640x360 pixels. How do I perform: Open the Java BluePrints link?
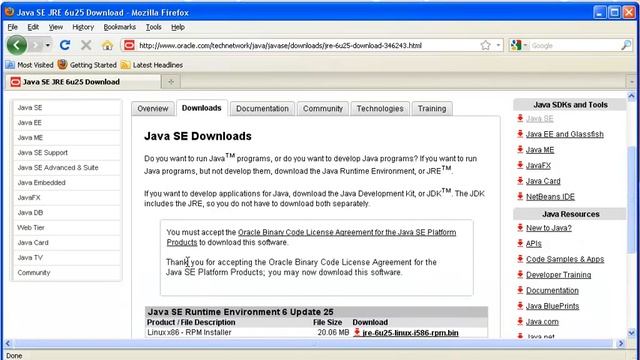(x=552, y=306)
